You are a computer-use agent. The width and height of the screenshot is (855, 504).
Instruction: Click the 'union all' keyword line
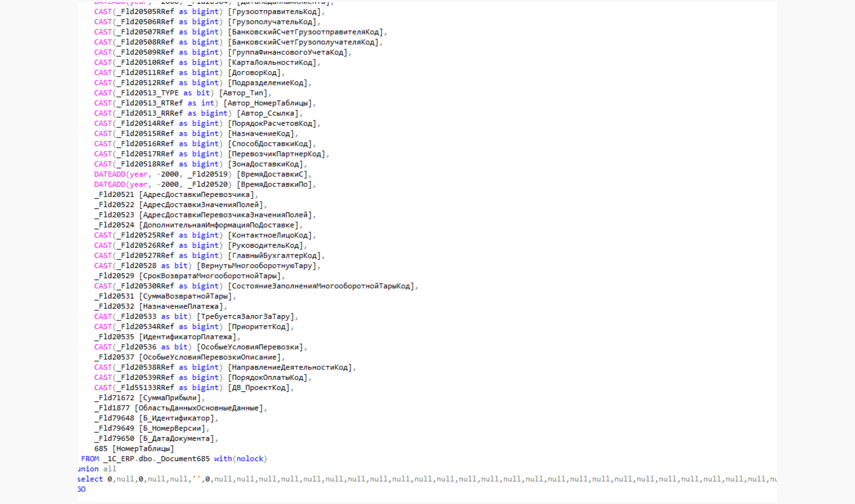97,469
